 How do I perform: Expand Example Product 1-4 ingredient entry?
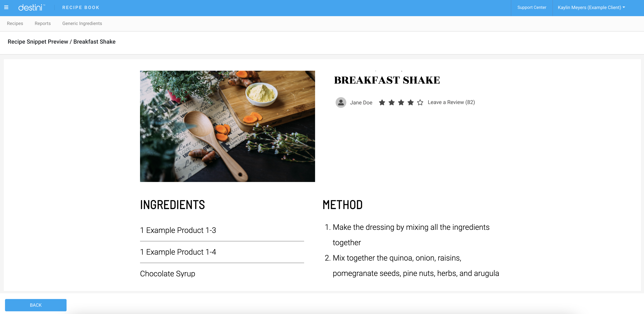coord(178,252)
